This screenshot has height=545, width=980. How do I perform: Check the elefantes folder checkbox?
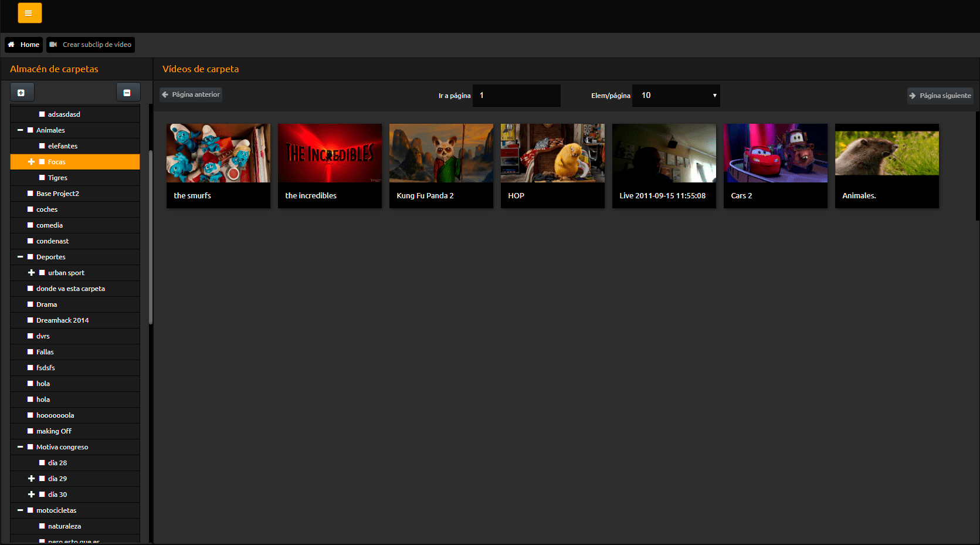pos(42,146)
